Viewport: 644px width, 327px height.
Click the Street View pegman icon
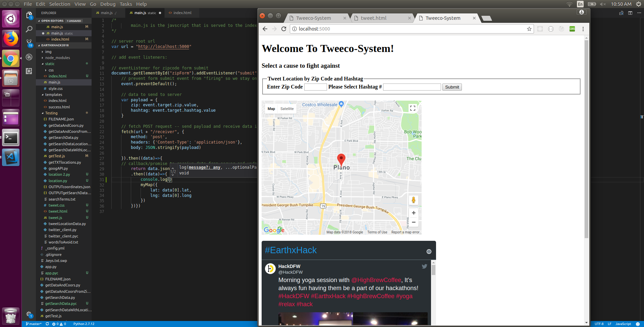pyautogui.click(x=414, y=200)
